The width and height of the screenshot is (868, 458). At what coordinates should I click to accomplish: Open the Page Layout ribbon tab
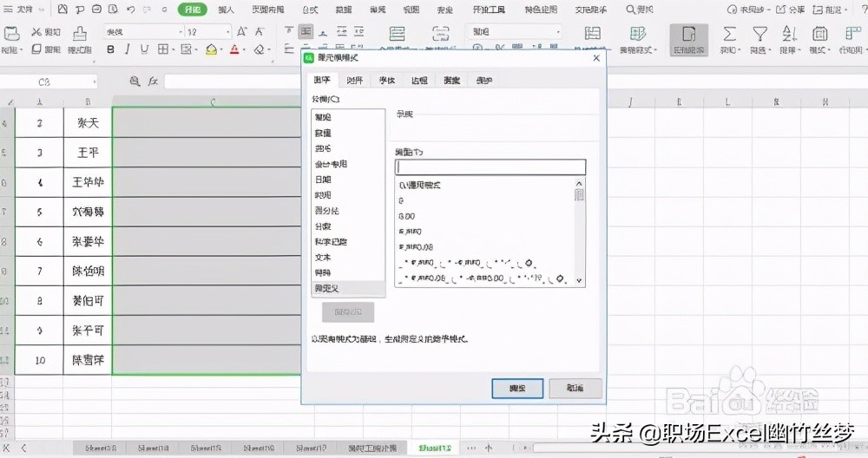tap(268, 10)
